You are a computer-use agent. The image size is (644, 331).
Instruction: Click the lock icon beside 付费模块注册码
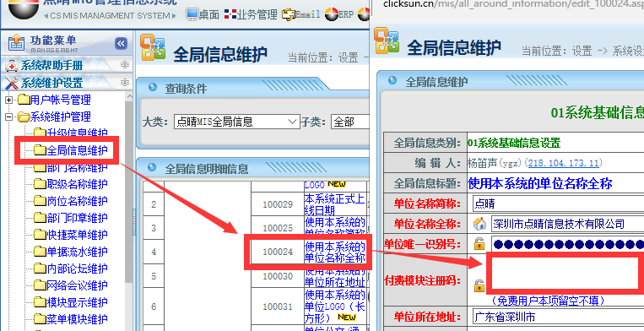(x=479, y=286)
